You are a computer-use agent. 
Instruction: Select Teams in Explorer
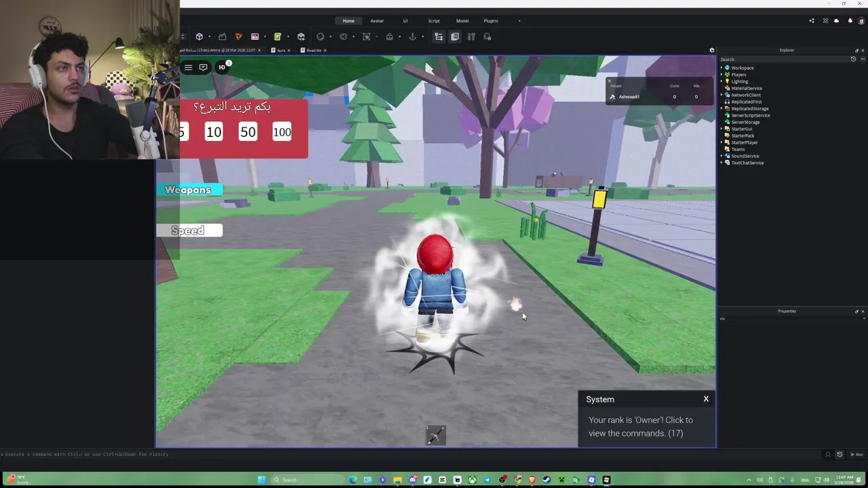(738, 149)
